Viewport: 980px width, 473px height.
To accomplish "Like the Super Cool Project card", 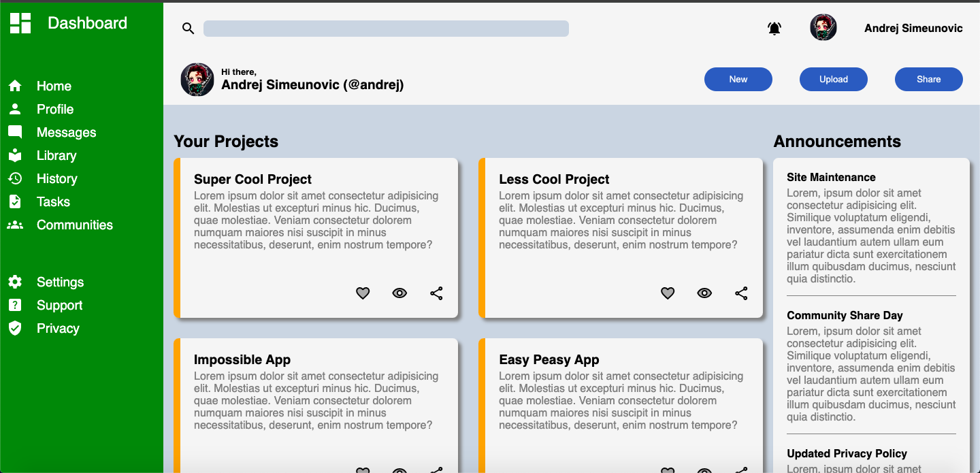I will pyautogui.click(x=363, y=293).
